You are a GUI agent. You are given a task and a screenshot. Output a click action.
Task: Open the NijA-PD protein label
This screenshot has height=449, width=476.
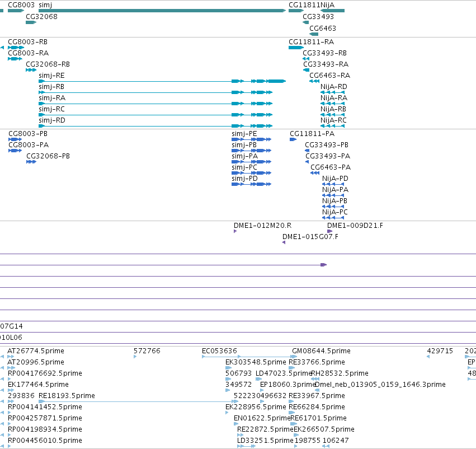click(x=335, y=179)
